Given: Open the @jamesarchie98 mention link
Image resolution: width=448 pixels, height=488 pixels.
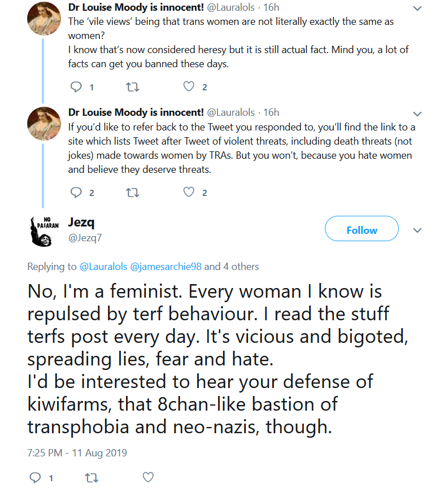Looking at the screenshot, I should [166, 267].
